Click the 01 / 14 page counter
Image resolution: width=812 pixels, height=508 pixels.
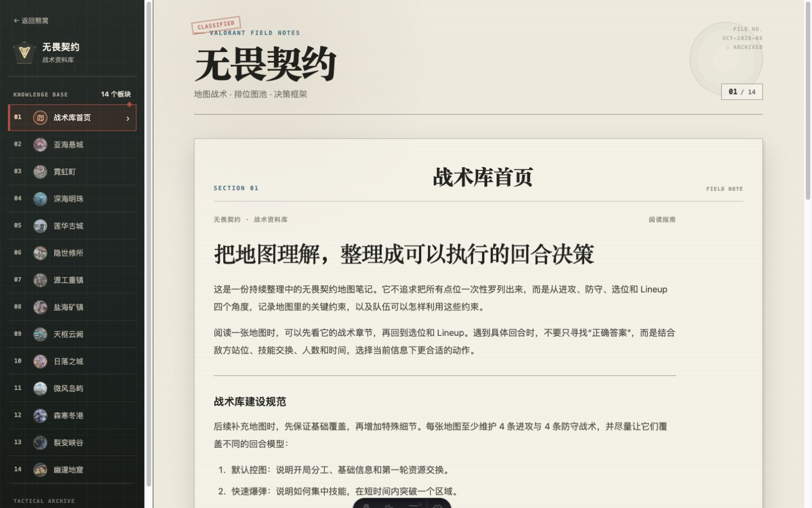tap(742, 92)
